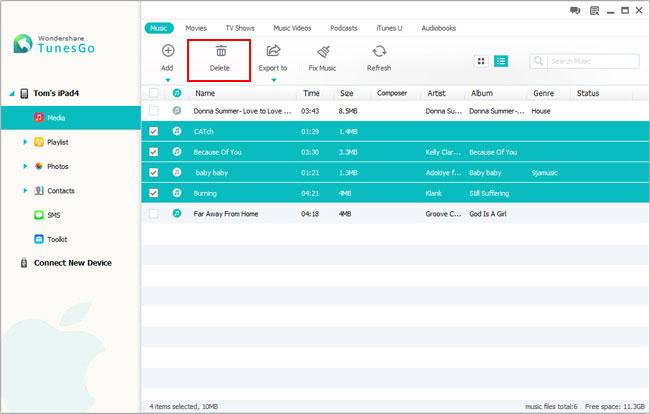Image resolution: width=650 pixels, height=414 pixels.
Task: Expand the Playlist tree node
Action: point(25,142)
